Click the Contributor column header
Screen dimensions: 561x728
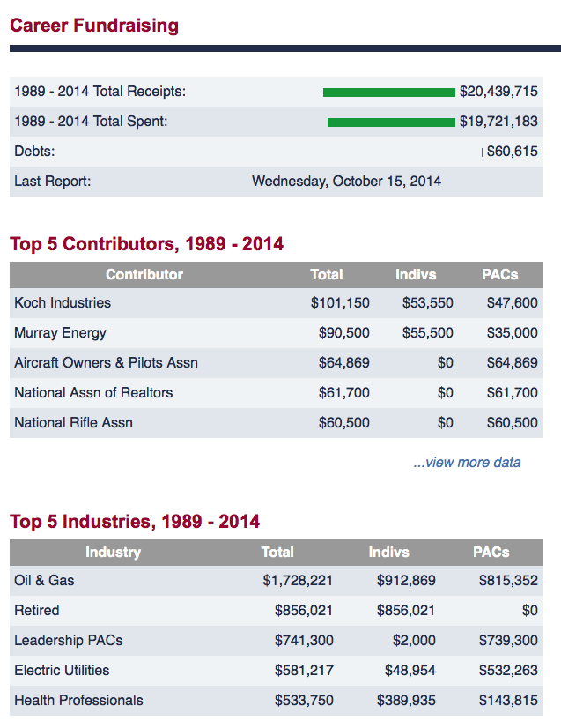click(x=144, y=274)
